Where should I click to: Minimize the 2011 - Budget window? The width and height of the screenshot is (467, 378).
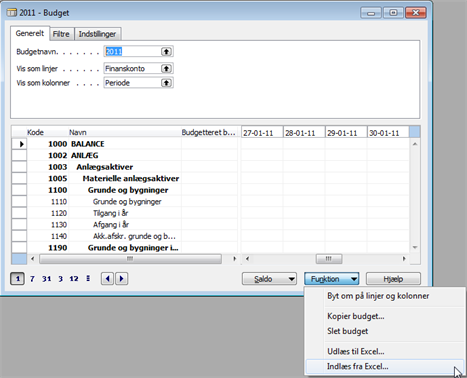pos(371,13)
